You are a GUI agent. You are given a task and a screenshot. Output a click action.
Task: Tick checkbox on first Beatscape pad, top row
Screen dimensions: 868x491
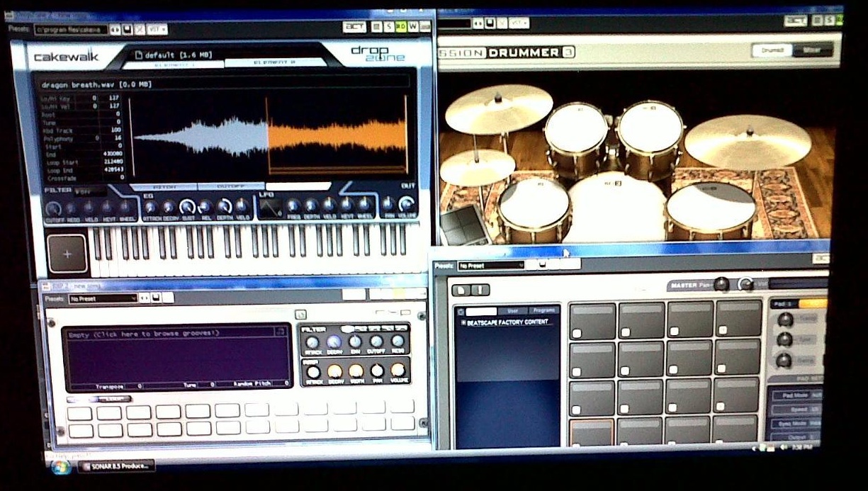point(577,333)
